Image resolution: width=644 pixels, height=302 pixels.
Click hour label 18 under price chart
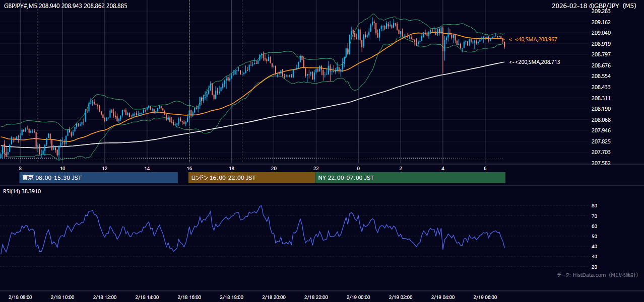coord(232,168)
